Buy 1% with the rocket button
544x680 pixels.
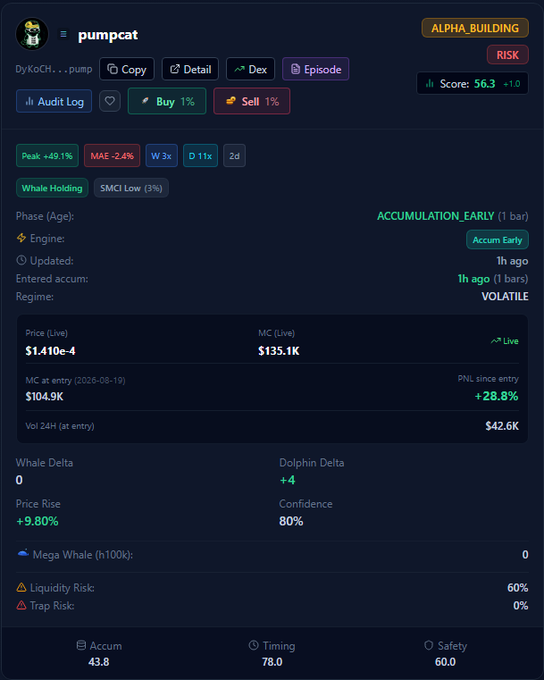pos(167,101)
